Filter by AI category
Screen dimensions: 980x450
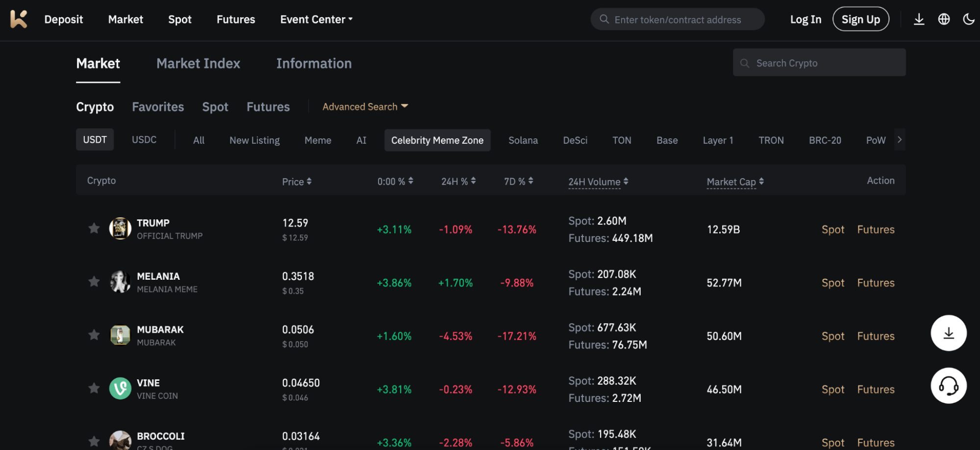pos(361,140)
